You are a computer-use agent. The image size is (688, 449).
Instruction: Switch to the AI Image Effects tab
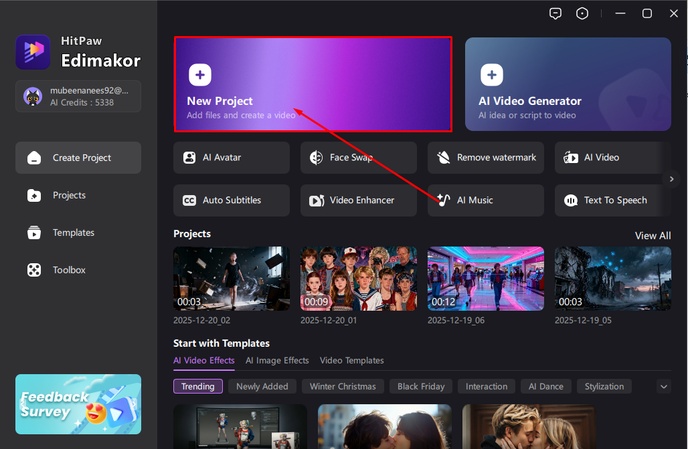coord(278,360)
